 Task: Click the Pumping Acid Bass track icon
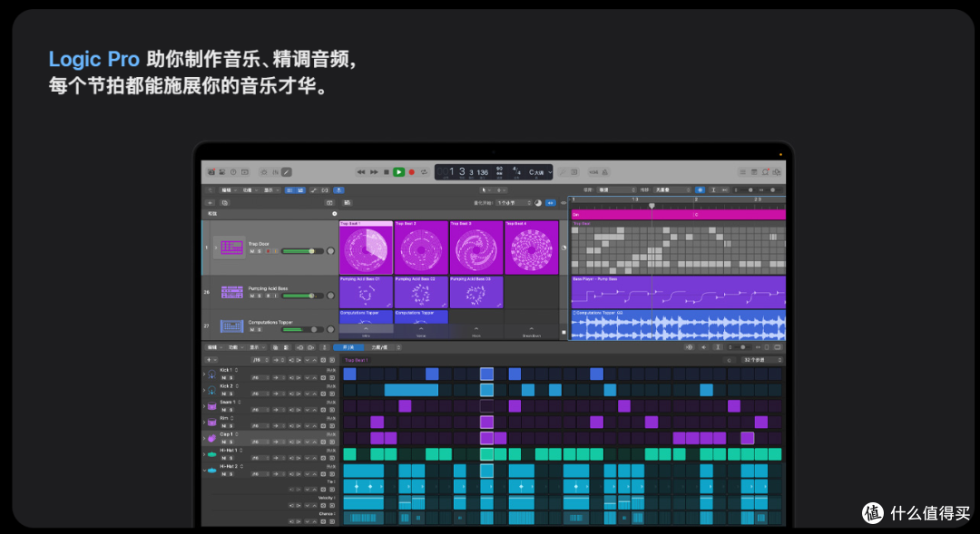232,292
